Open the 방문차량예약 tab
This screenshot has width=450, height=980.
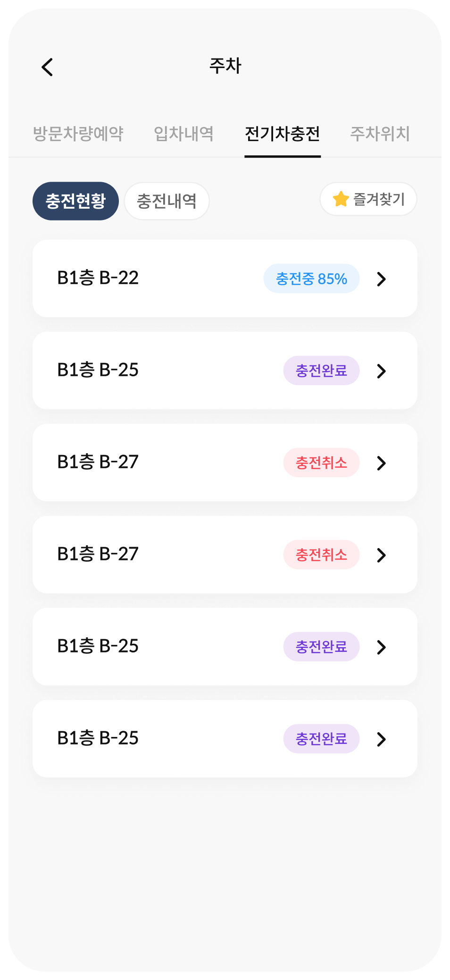coord(78,134)
